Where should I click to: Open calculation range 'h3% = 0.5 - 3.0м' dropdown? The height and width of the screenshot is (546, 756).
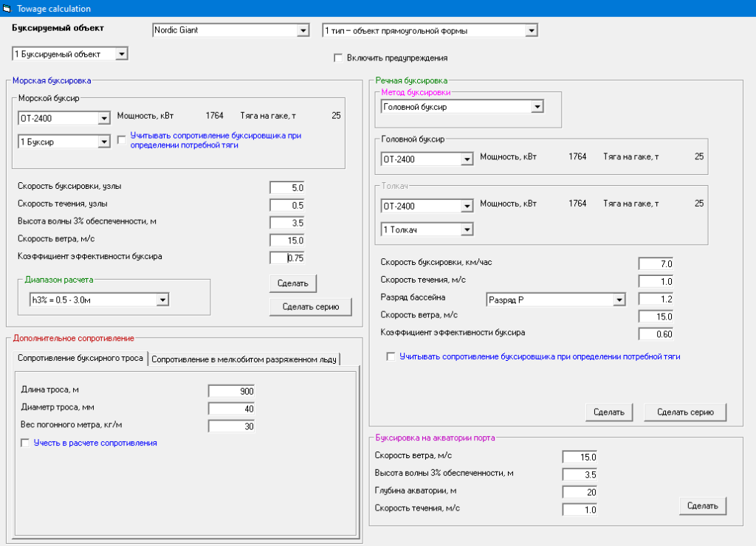[162, 300]
